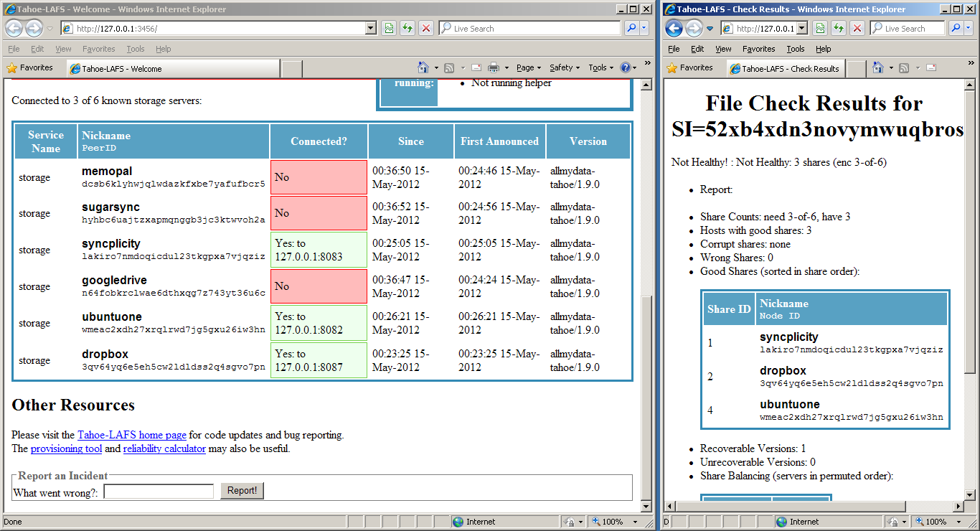Click Home icon in Welcome window

pyautogui.click(x=423, y=67)
